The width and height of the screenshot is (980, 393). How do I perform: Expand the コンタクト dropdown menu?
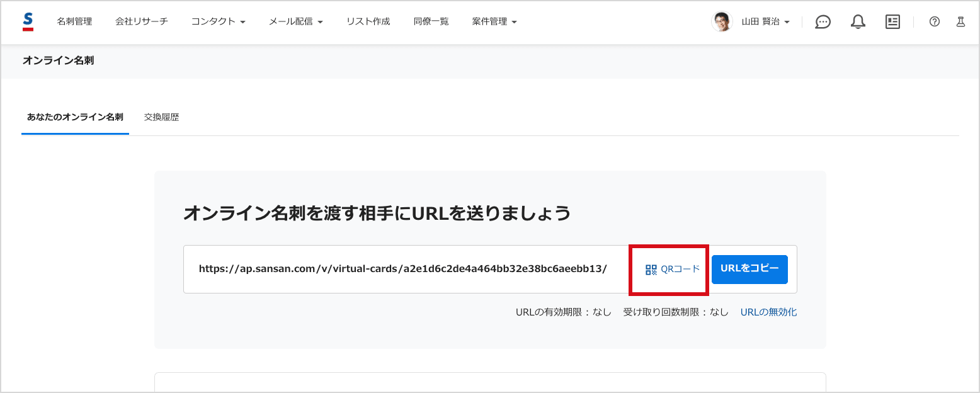coord(219,21)
